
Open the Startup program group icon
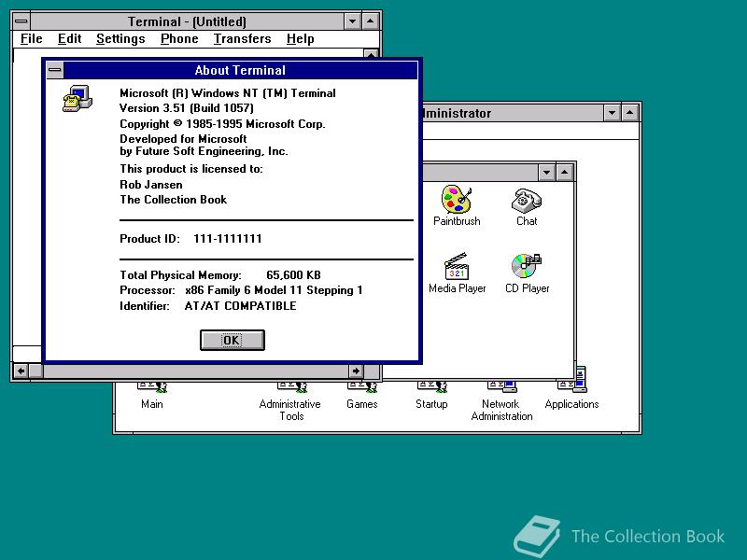tap(431, 386)
